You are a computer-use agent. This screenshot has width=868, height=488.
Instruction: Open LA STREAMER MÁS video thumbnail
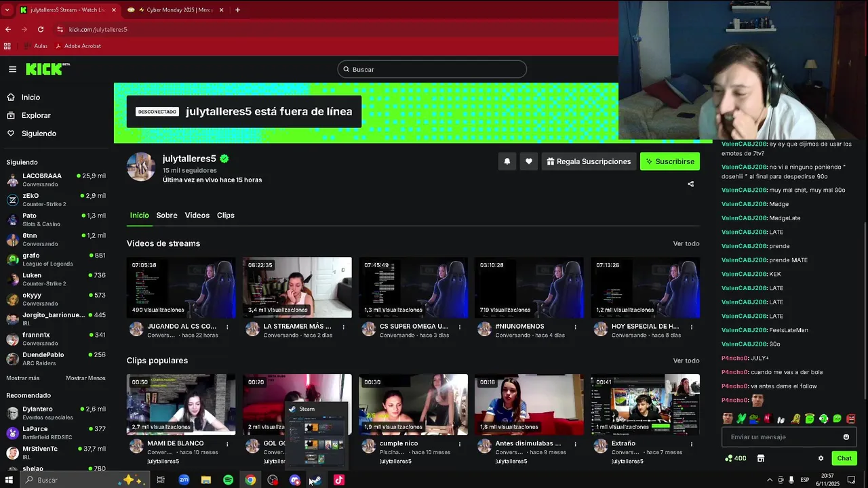[297, 287]
